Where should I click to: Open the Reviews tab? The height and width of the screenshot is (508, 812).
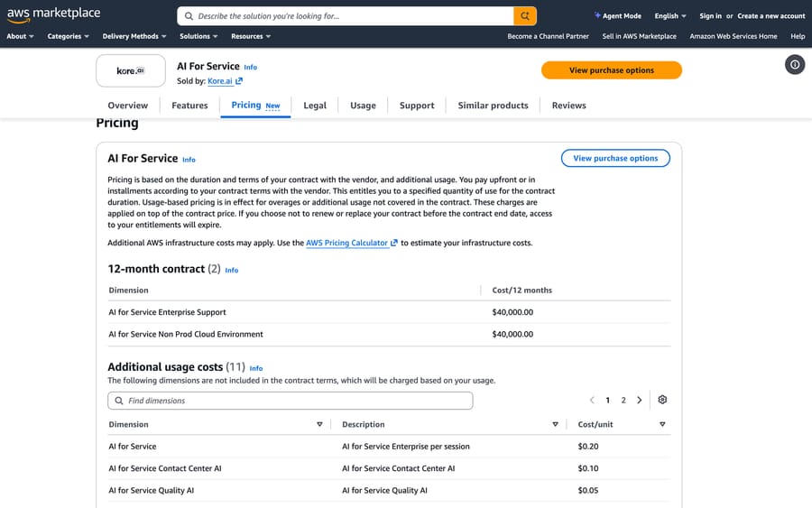[568, 106]
